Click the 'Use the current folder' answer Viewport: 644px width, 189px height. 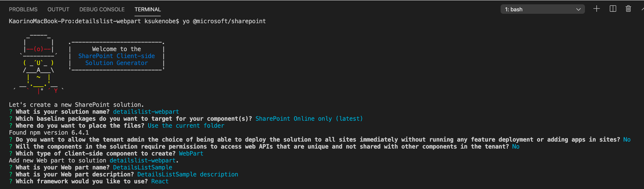[186, 126]
